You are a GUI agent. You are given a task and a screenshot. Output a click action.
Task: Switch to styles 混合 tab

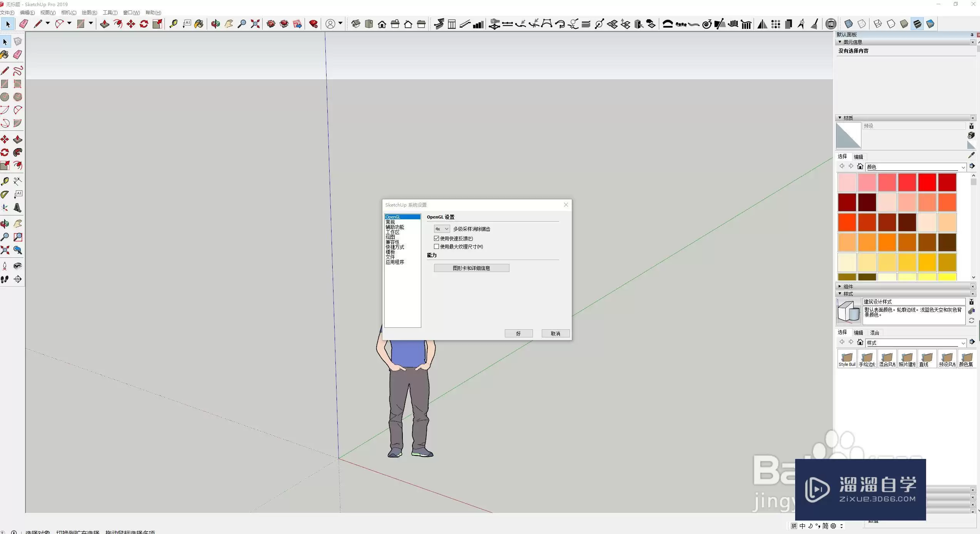[x=874, y=333]
